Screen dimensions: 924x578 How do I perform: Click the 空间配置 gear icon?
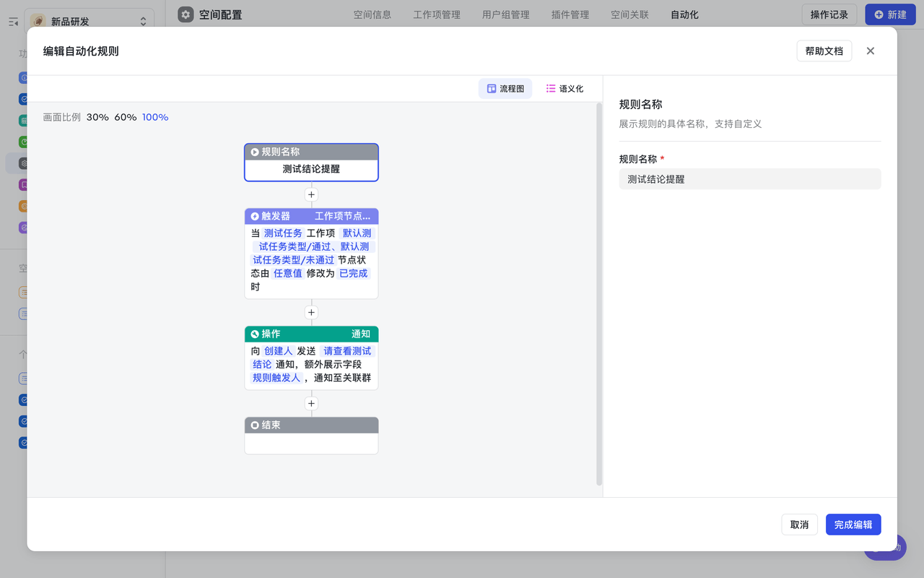tap(186, 14)
